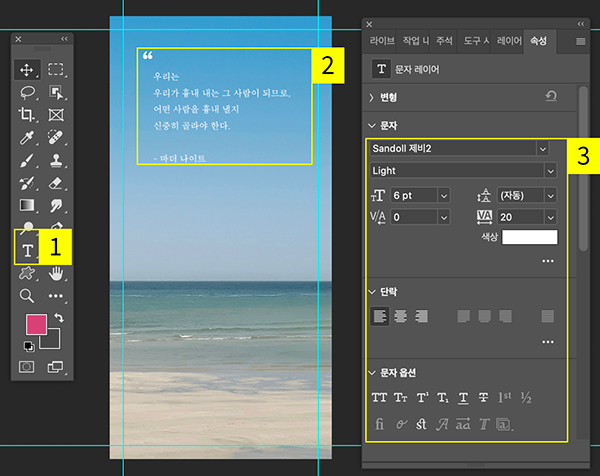Activate the Eyedropper tool
This screenshot has width=600, height=476.
(27, 138)
